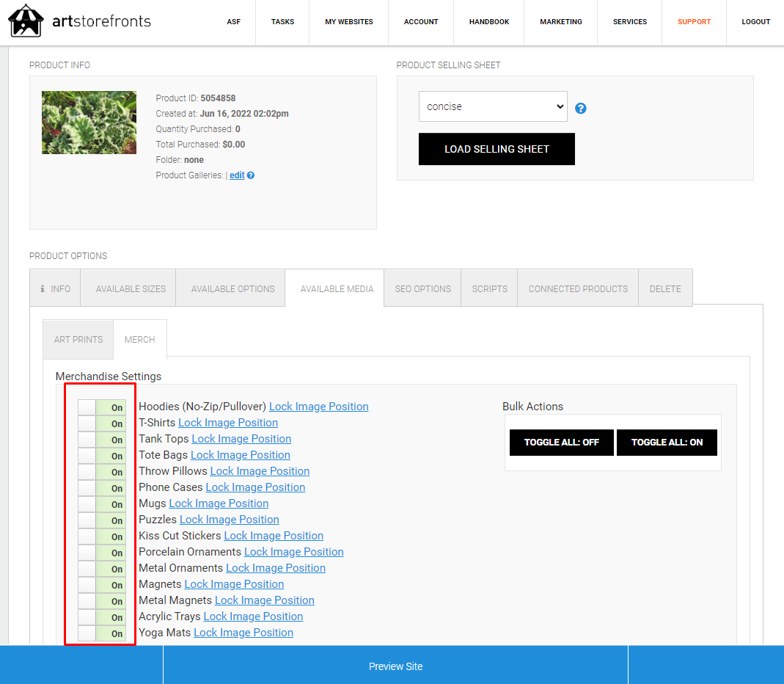Open the edit link for Product Galleries
784x684 pixels.
click(237, 175)
